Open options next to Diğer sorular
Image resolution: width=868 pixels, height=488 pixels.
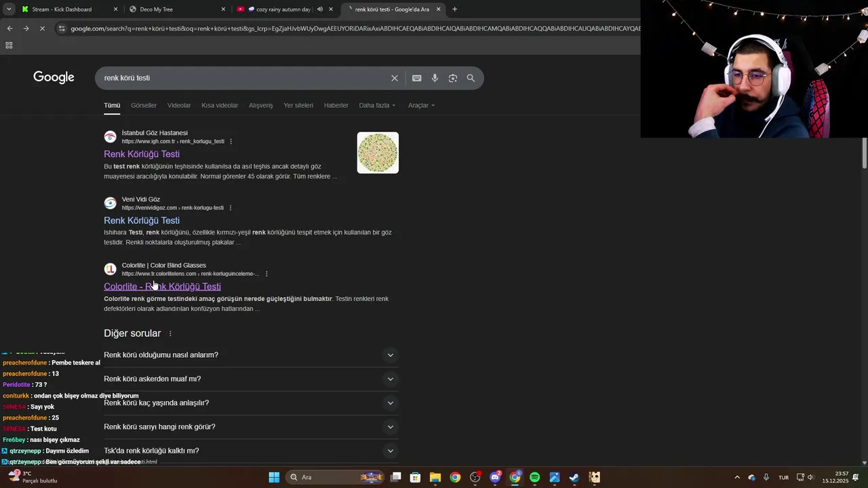170,333
